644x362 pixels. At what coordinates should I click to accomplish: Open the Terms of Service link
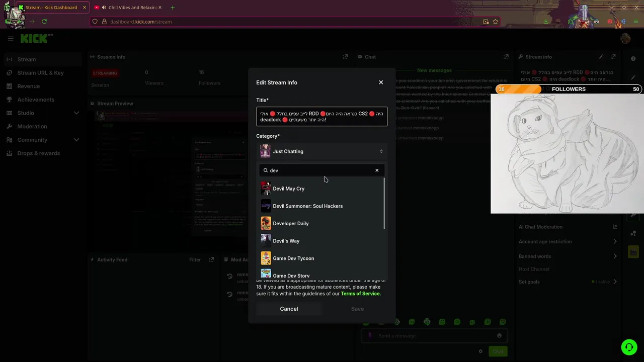click(x=360, y=294)
